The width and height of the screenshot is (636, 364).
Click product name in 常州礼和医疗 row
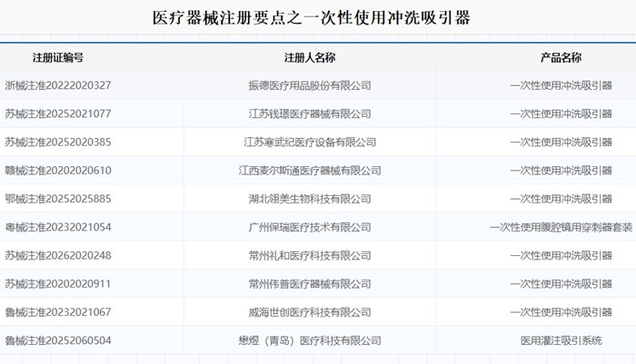[x=561, y=256]
